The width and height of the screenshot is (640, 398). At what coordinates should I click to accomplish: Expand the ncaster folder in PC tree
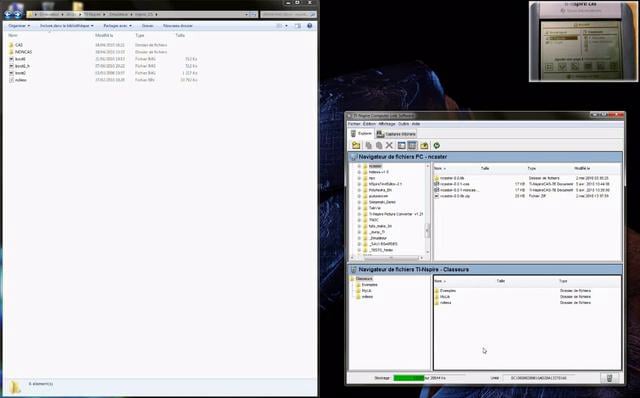[x=359, y=166]
